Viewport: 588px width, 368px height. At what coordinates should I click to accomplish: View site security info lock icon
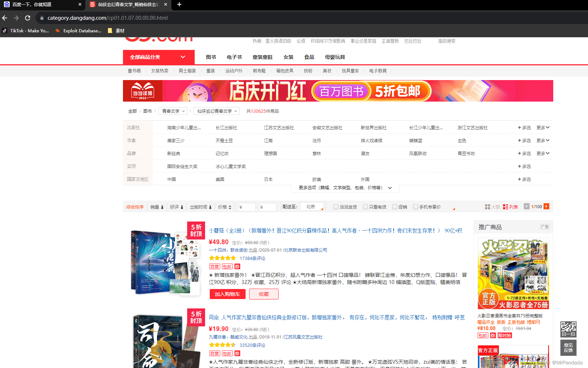[x=42, y=18]
